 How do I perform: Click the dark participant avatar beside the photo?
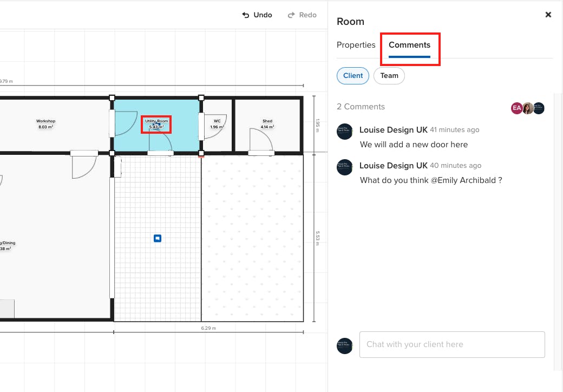539,108
